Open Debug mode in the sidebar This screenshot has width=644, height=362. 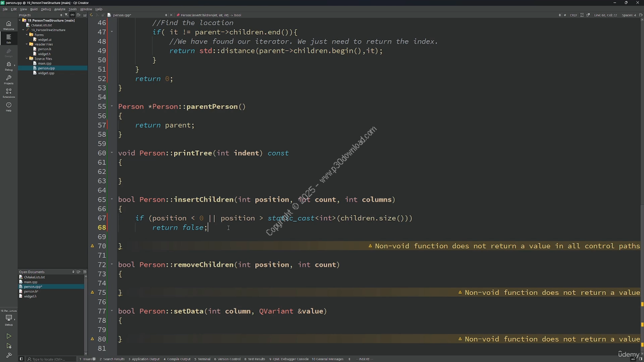9,66
